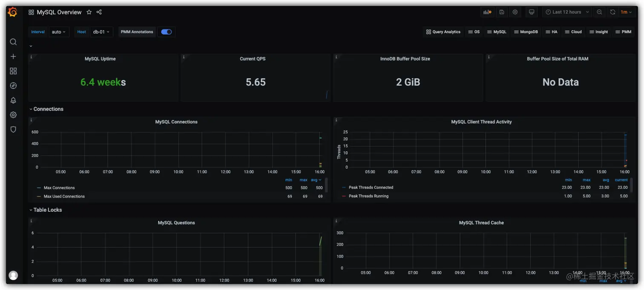This screenshot has height=290, width=644.
Task: Click the MySQL Overview dashboard title
Action: click(59, 12)
